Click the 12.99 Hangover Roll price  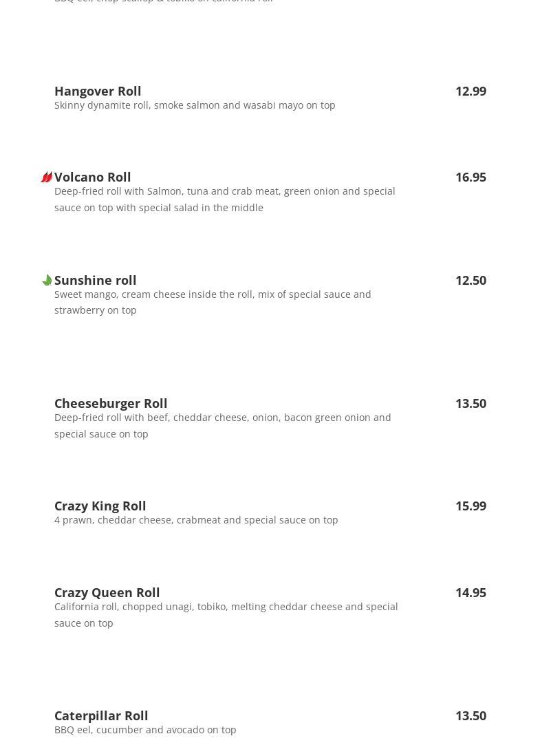(x=471, y=91)
